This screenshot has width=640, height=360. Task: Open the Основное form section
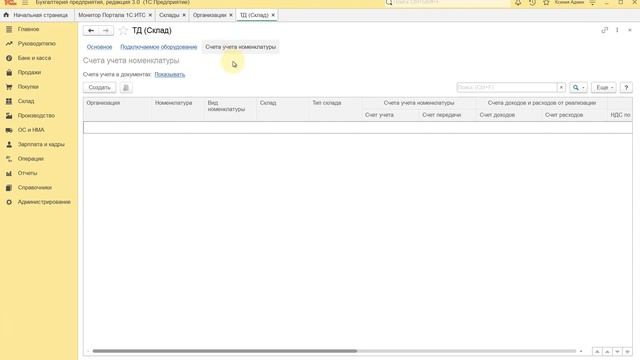[99, 47]
